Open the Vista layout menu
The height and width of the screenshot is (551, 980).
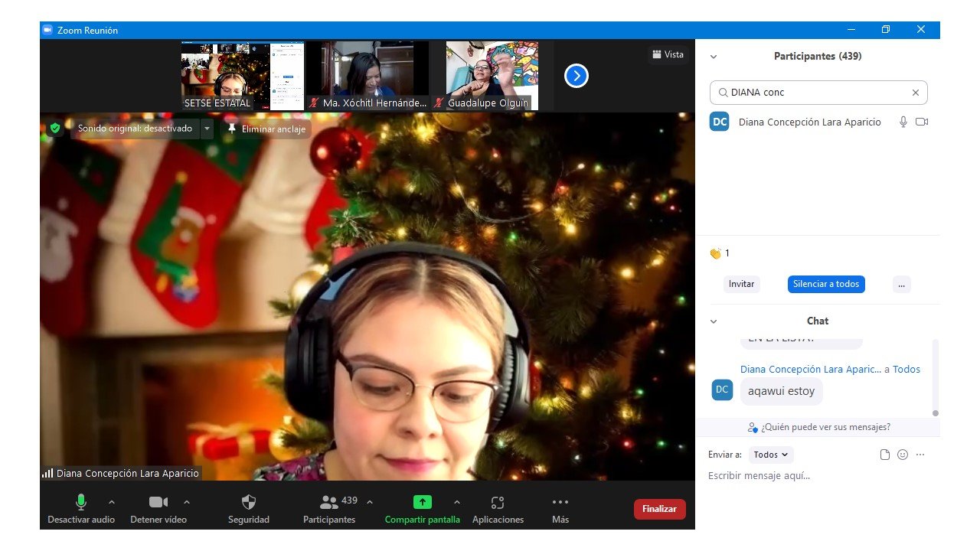(668, 54)
